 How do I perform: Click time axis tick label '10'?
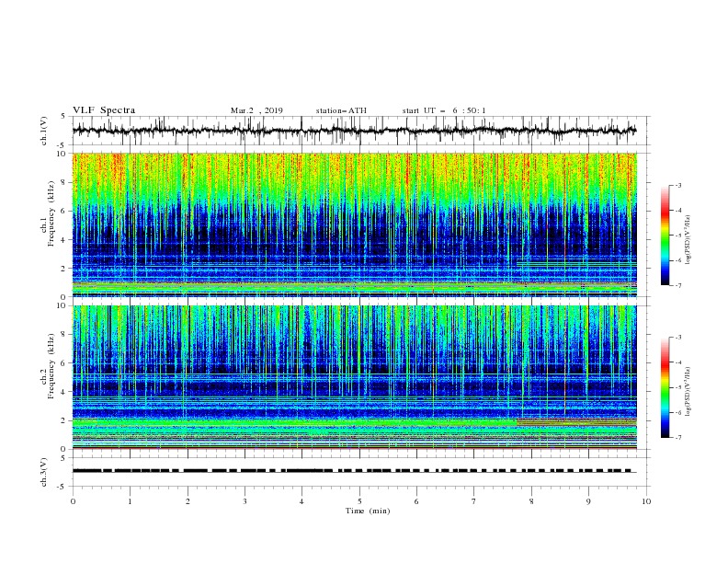click(646, 501)
